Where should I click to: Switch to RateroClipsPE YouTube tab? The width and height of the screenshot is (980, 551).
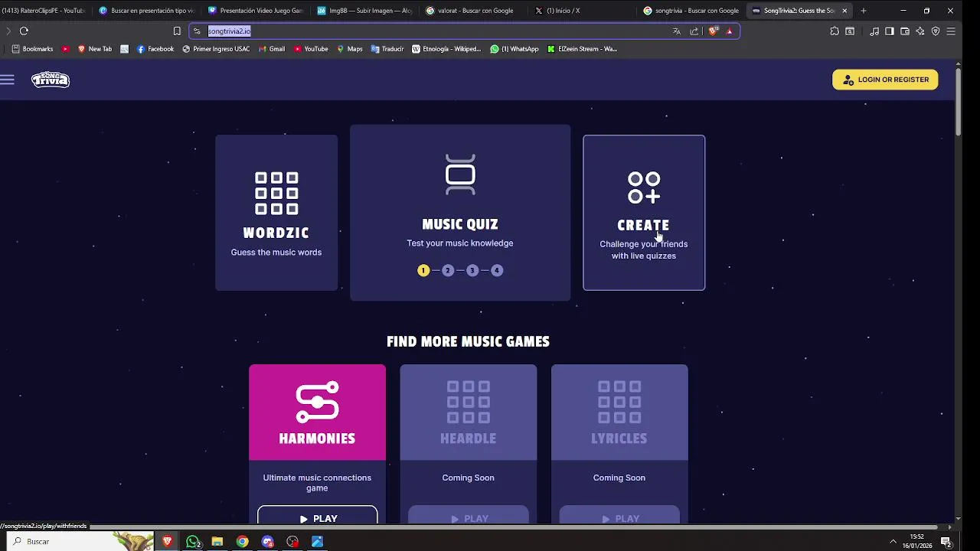click(x=43, y=11)
